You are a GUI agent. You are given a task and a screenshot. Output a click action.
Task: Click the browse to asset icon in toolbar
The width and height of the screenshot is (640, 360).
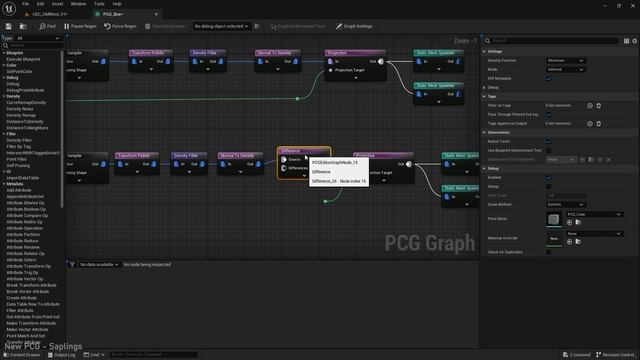(x=23, y=26)
